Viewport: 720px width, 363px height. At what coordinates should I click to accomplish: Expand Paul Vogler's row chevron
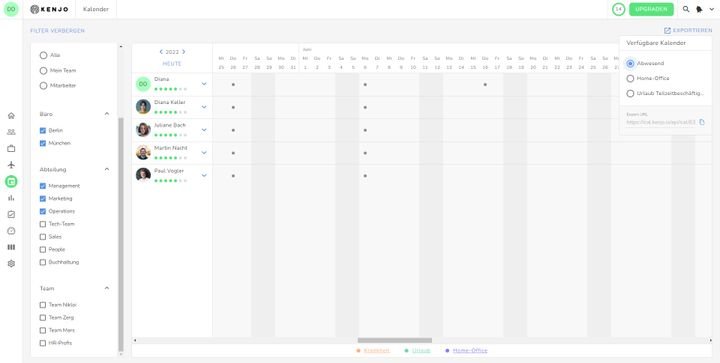[x=204, y=175]
